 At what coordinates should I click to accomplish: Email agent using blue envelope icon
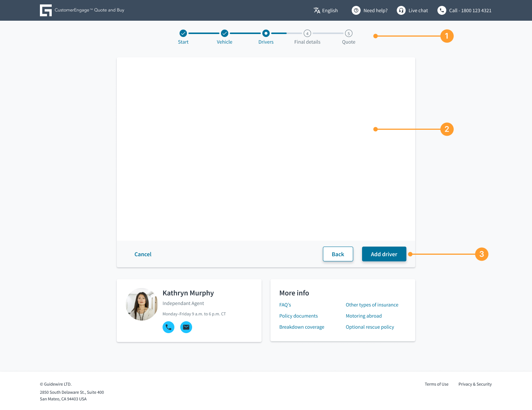(x=186, y=327)
